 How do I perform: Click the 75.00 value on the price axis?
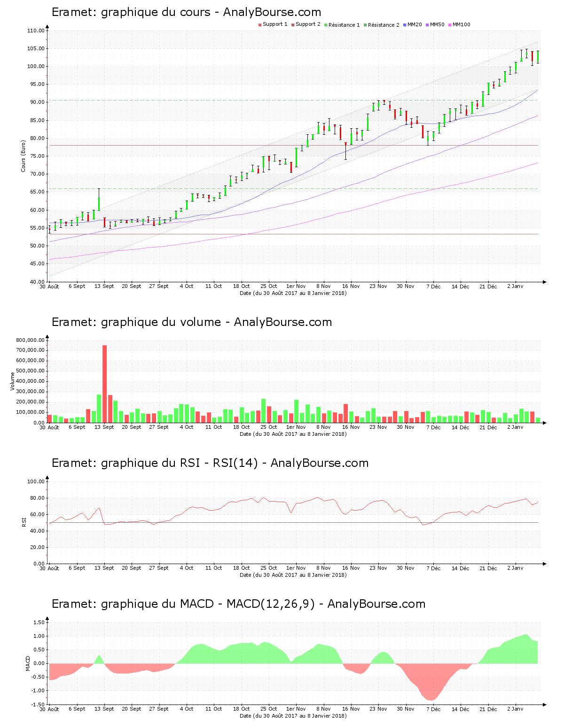(37, 156)
